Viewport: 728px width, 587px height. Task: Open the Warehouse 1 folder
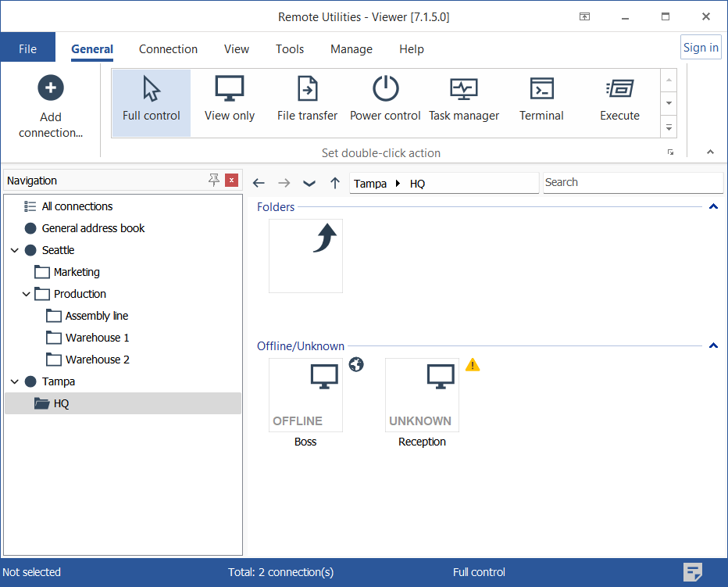(97, 338)
